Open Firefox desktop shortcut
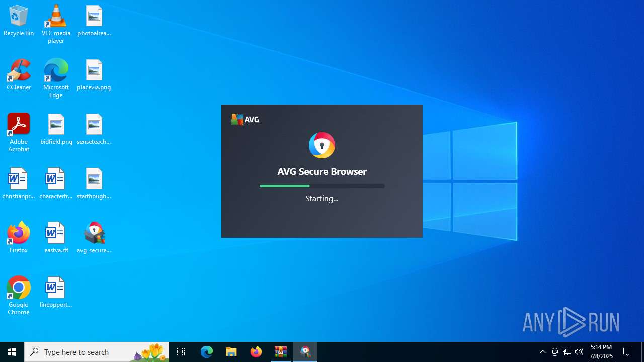This screenshot has width=644, height=362. tap(19, 238)
